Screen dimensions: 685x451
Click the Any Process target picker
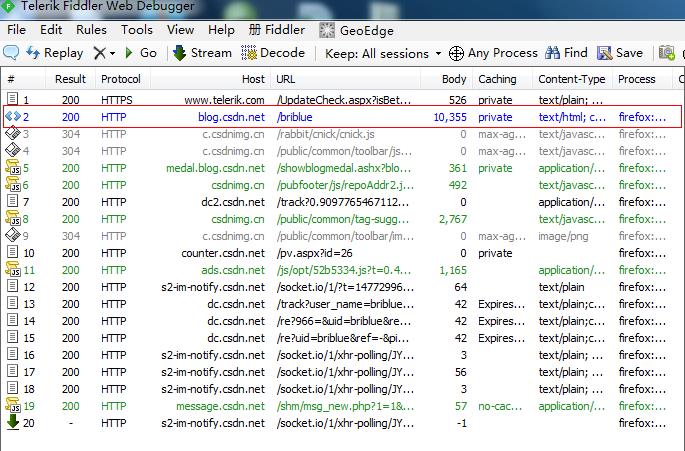pos(493,53)
